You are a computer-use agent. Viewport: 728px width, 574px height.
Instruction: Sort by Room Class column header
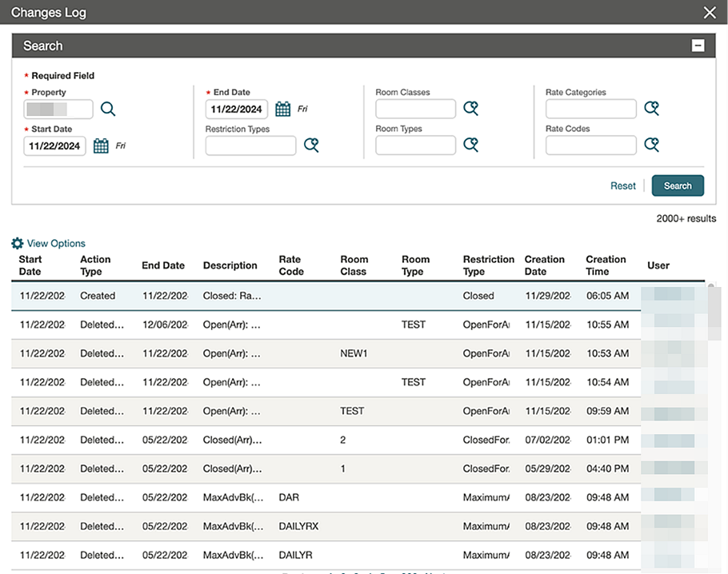354,265
